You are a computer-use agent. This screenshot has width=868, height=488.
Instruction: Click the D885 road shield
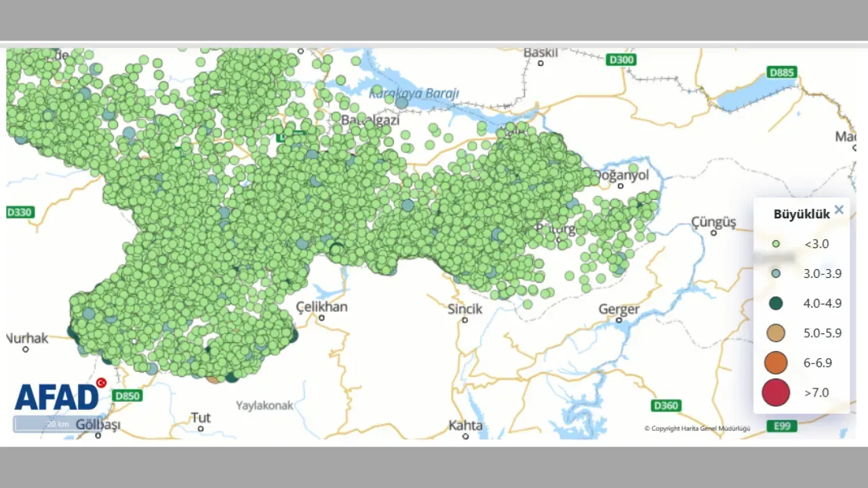(782, 72)
